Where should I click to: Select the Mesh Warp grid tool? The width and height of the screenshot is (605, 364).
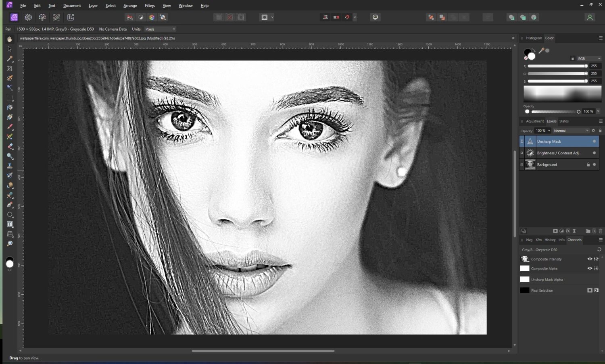[x=10, y=234]
